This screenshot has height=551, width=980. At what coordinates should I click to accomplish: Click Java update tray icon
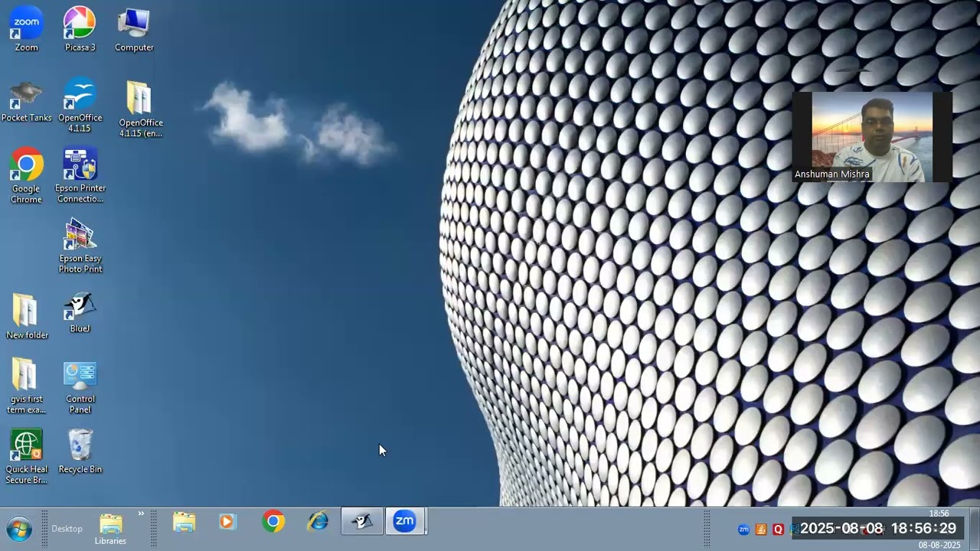pos(761,530)
